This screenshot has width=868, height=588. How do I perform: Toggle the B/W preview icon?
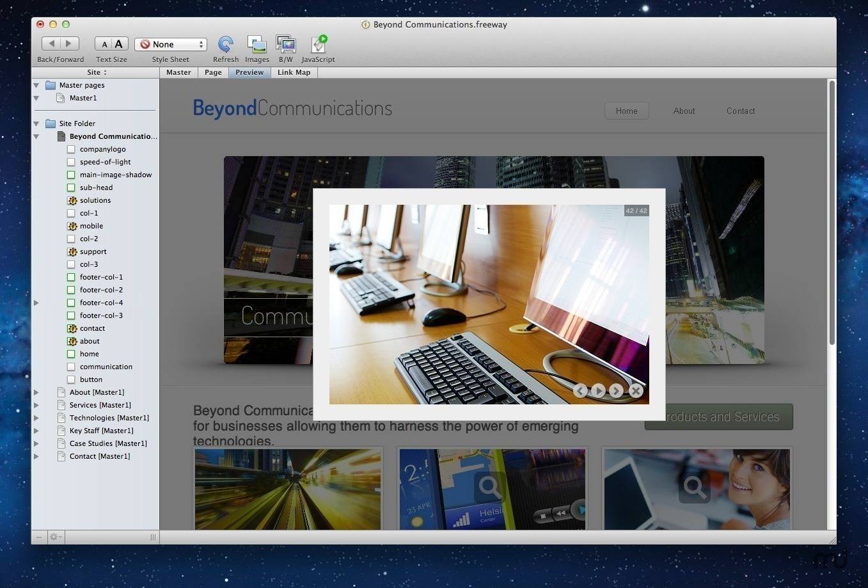[x=286, y=44]
